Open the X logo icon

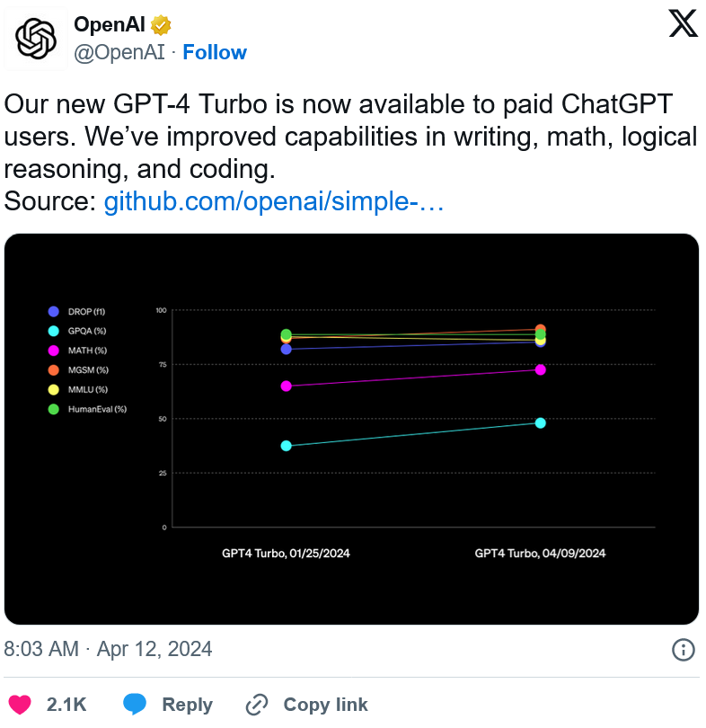683,23
